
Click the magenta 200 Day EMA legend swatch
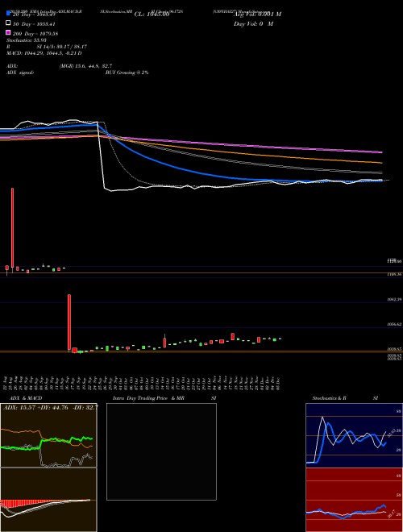click(x=8, y=32)
